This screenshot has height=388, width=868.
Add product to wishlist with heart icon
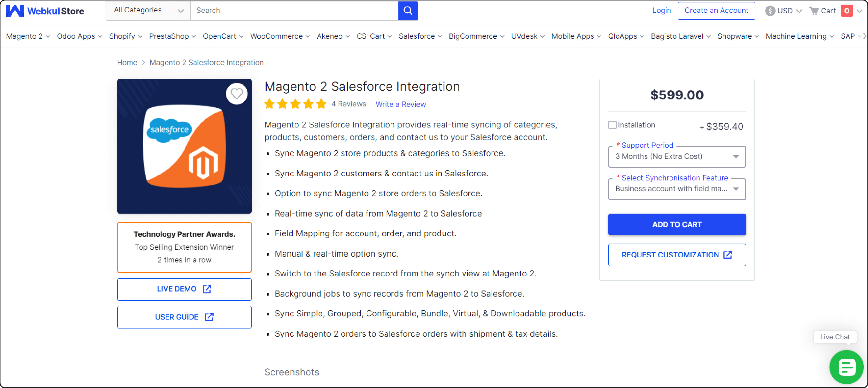tap(237, 94)
